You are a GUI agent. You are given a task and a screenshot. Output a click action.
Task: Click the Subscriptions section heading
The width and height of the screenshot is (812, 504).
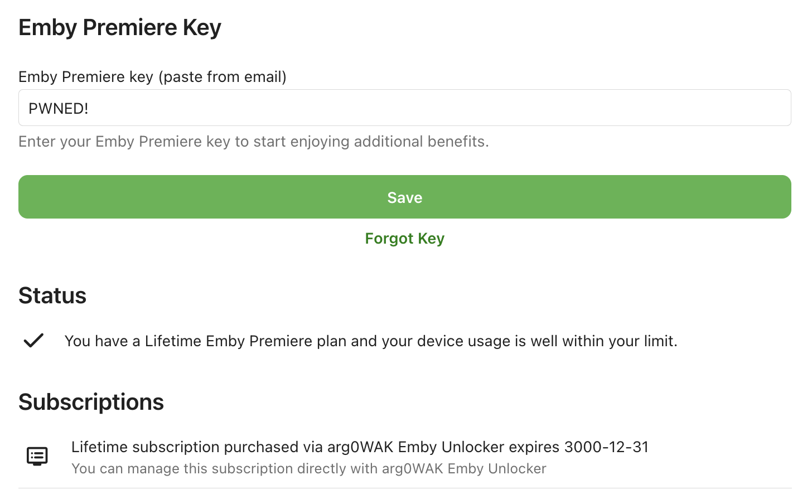pyautogui.click(x=91, y=402)
